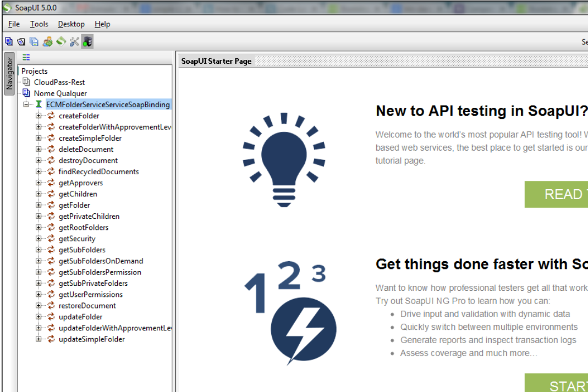Open the Tools menu

39,24
